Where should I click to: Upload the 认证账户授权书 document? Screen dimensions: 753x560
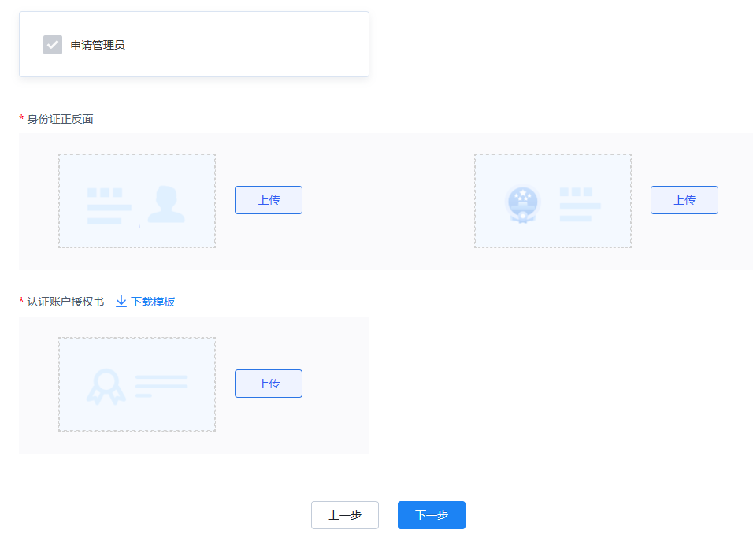point(269,384)
